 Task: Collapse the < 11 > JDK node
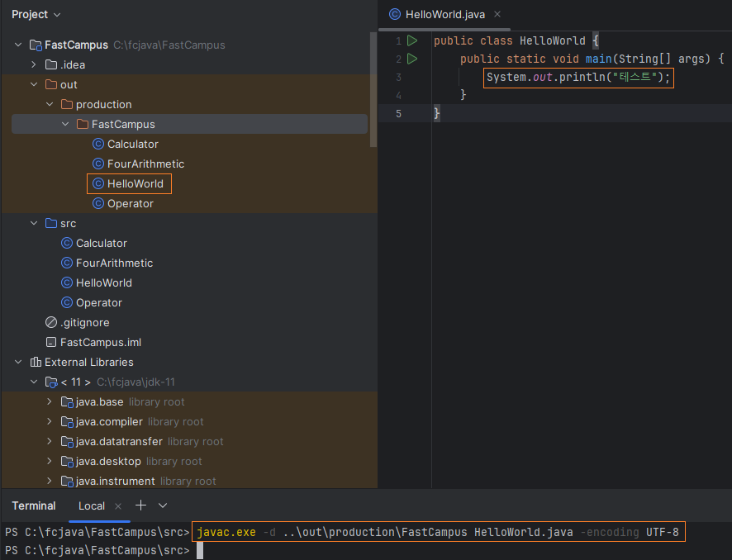[34, 382]
